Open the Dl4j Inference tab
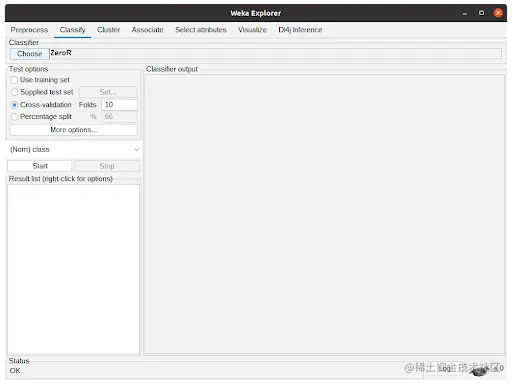512x385 pixels. click(x=300, y=30)
